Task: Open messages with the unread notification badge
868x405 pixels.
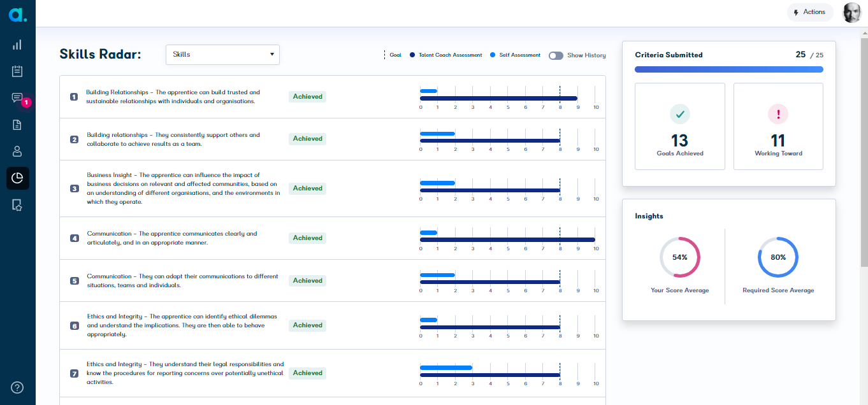Action: [x=17, y=98]
